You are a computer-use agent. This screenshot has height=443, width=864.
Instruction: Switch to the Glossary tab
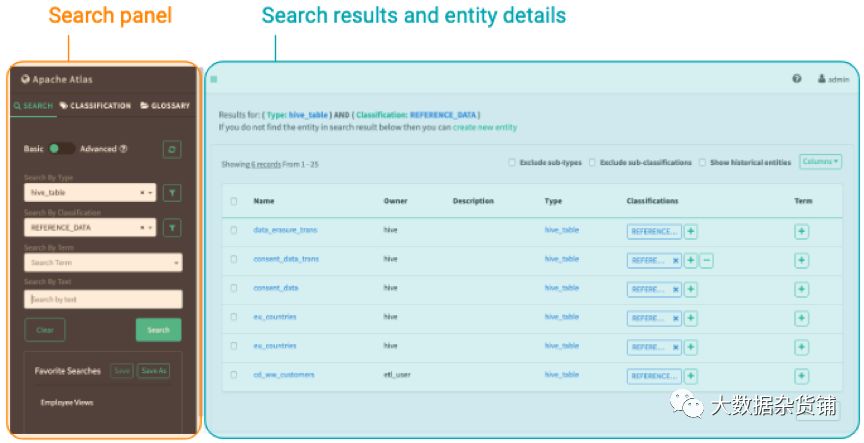[x=165, y=105]
